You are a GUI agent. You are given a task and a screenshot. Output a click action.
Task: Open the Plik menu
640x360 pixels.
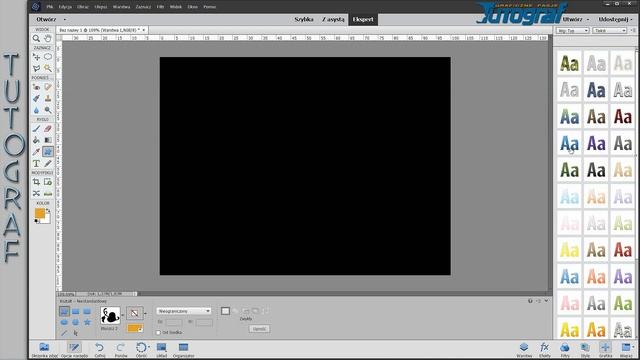50,7
